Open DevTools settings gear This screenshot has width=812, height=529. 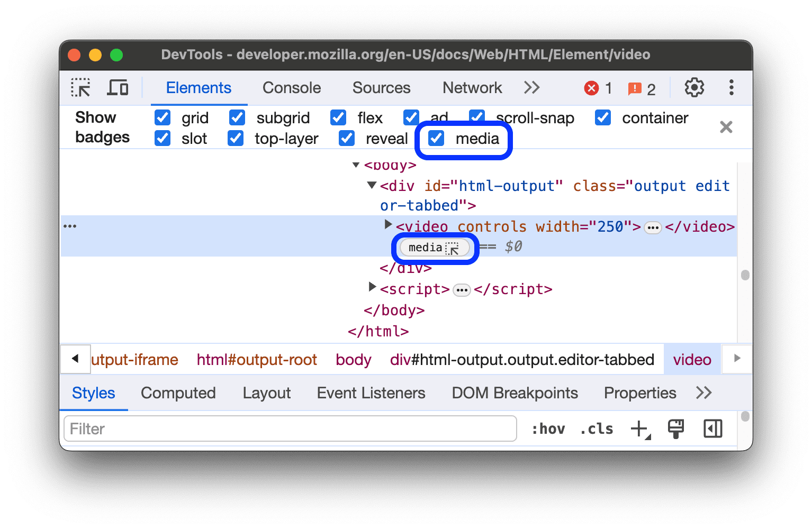[694, 88]
